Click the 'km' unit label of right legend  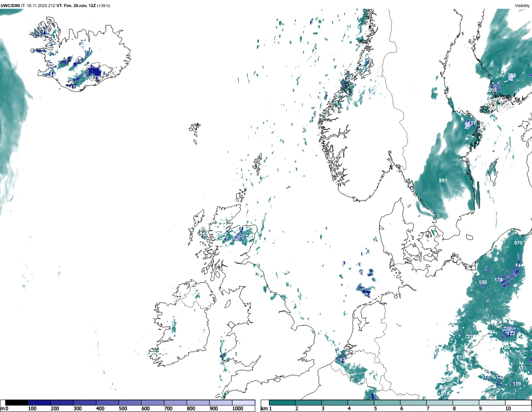click(x=264, y=409)
